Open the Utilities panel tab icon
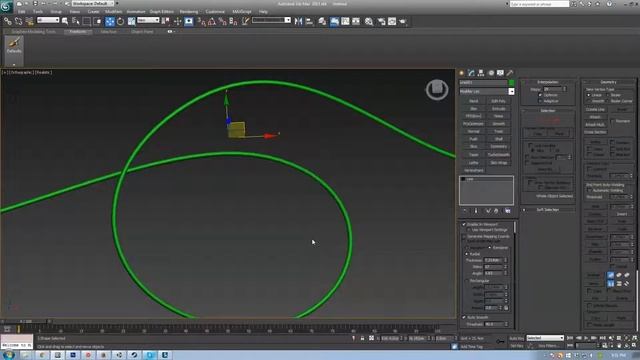The width and height of the screenshot is (640, 360). pos(510,73)
